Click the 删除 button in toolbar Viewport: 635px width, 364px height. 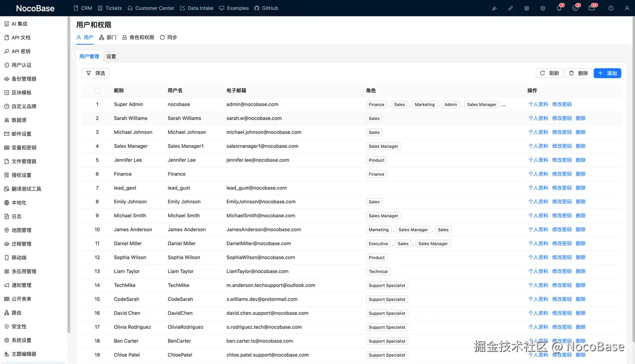578,73
